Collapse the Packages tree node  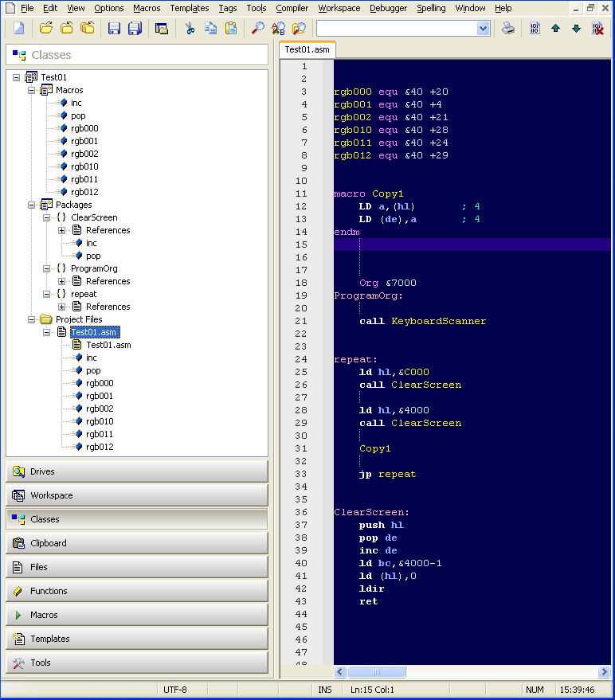tap(31, 205)
